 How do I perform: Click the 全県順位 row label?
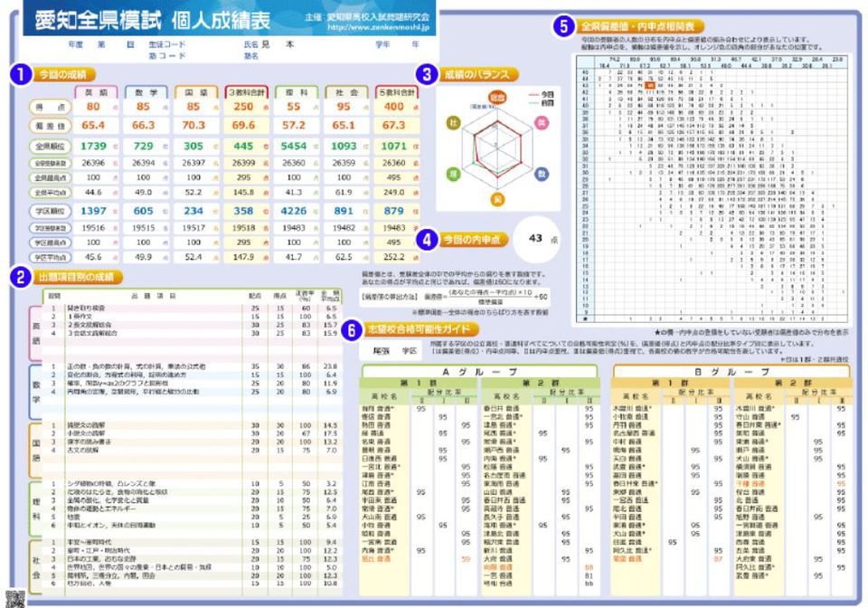click(51, 147)
